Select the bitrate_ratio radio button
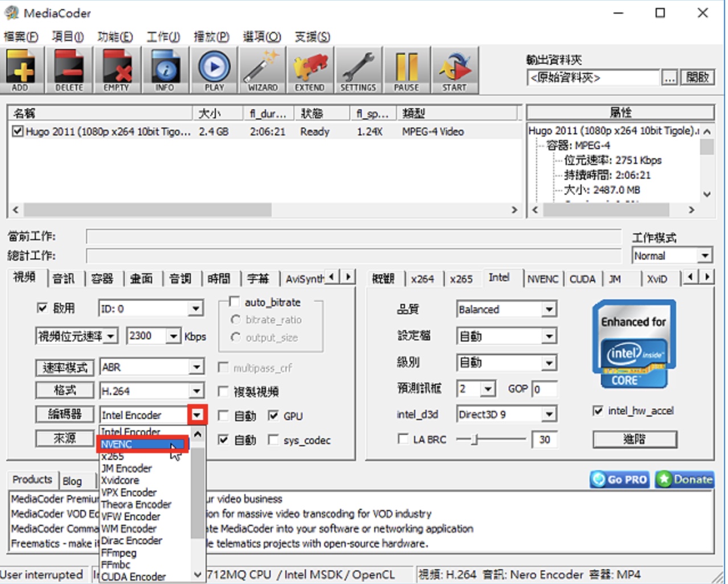This screenshot has height=584, width=728. 235,319
